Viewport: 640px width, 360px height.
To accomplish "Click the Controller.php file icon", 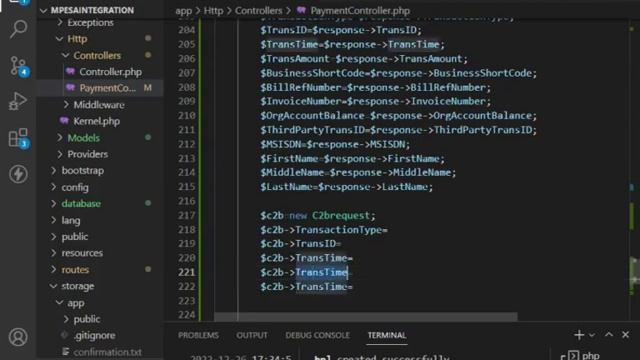I will click(x=70, y=71).
